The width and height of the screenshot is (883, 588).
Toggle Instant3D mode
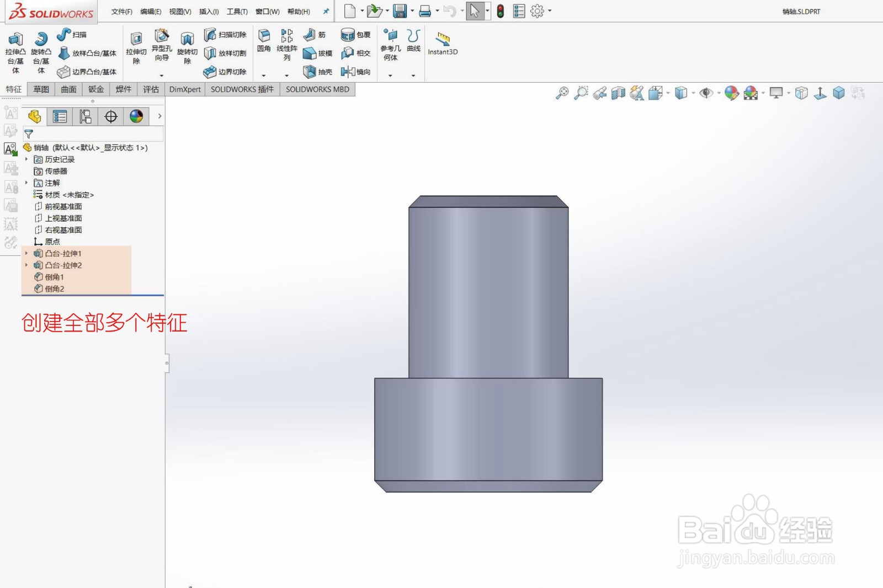443,44
